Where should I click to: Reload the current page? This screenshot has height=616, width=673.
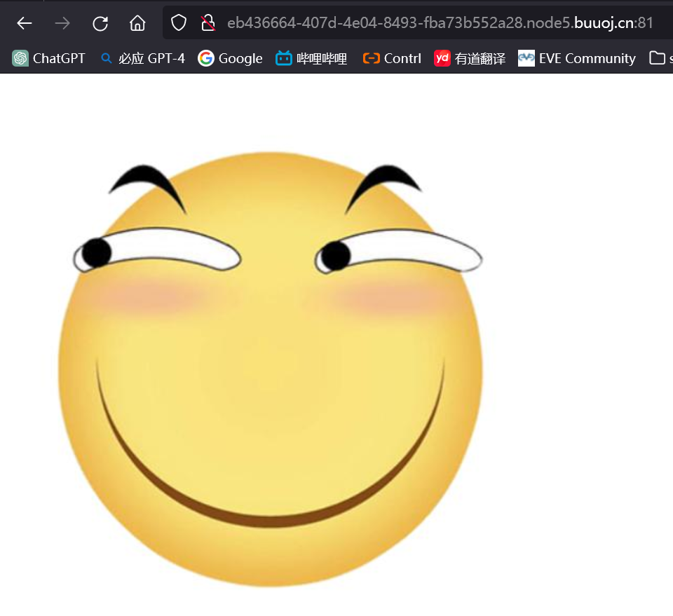click(x=100, y=23)
